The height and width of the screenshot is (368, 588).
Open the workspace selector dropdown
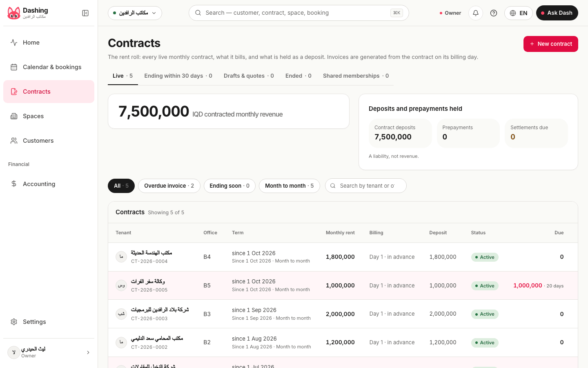135,13
